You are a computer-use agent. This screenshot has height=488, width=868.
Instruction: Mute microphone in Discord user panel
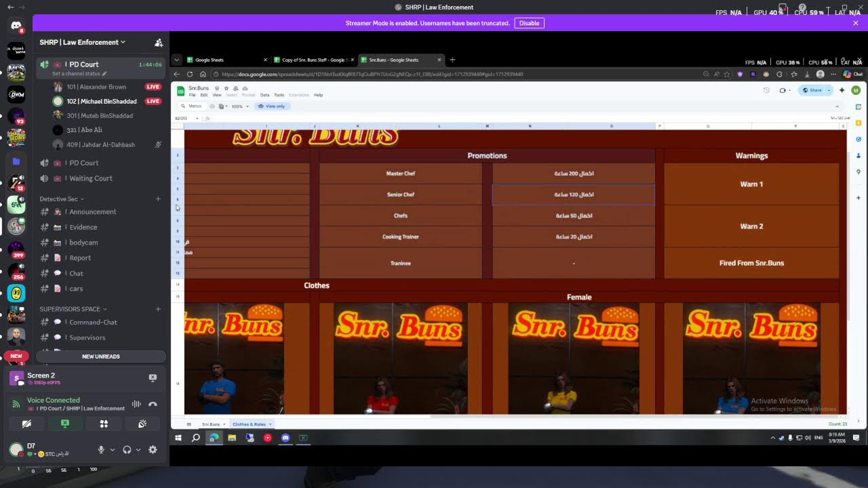pos(101,449)
